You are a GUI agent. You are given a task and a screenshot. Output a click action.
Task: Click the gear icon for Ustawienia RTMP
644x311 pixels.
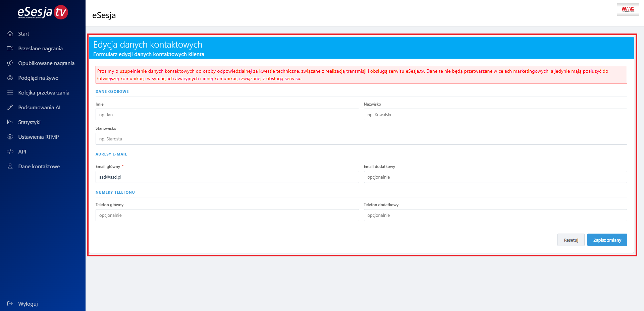[10, 137]
